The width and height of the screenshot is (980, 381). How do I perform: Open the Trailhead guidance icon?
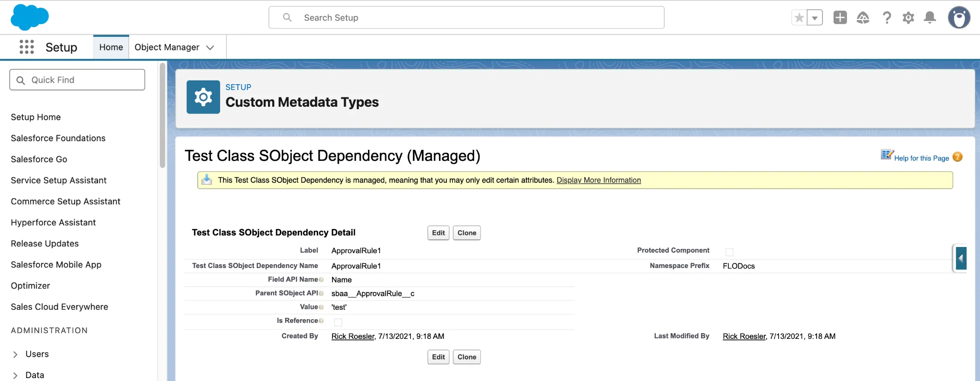tap(863, 18)
